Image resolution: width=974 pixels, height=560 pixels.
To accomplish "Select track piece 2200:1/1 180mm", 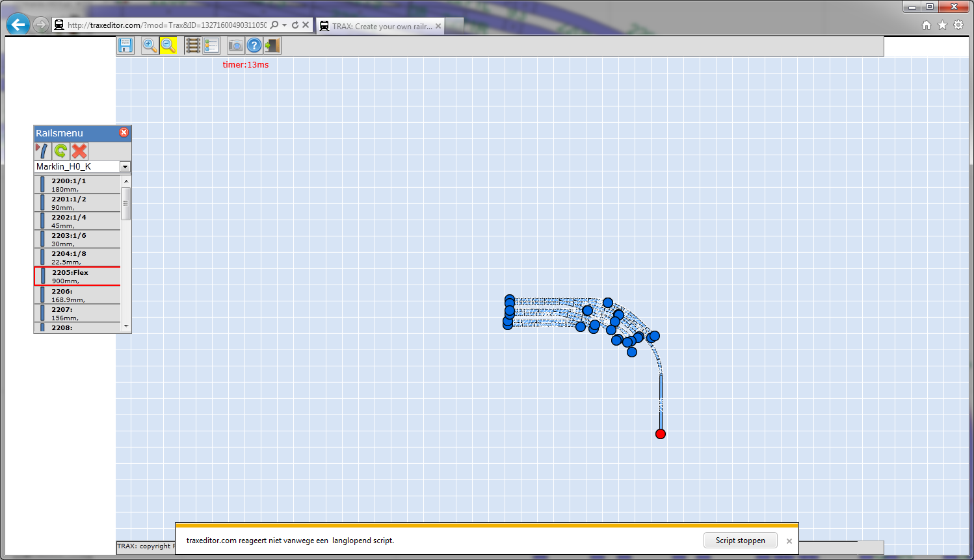I will click(77, 185).
